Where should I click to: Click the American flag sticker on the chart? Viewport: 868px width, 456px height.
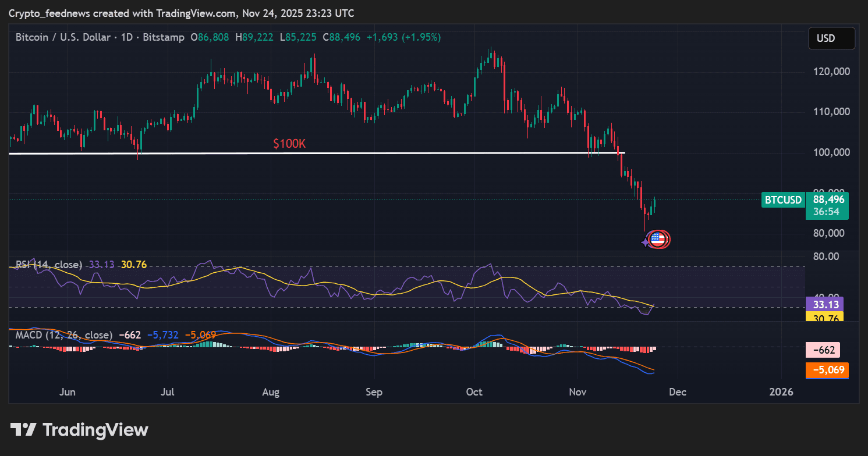click(658, 239)
